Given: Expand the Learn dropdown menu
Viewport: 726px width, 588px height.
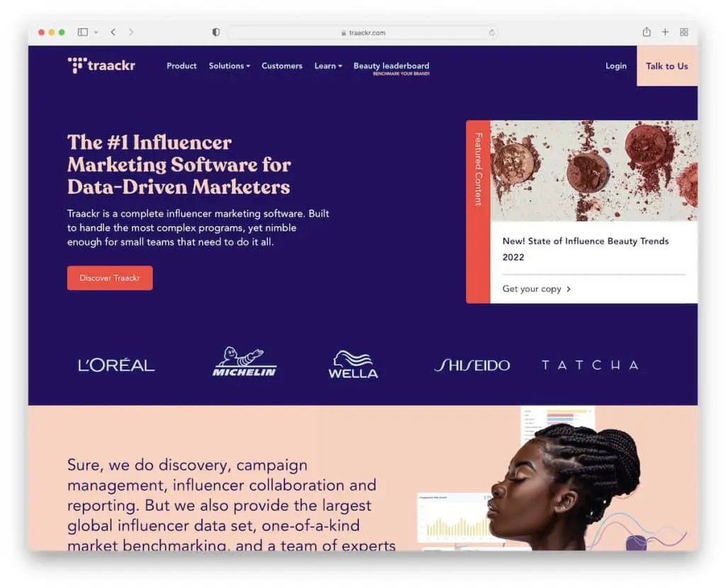Looking at the screenshot, I should (328, 66).
